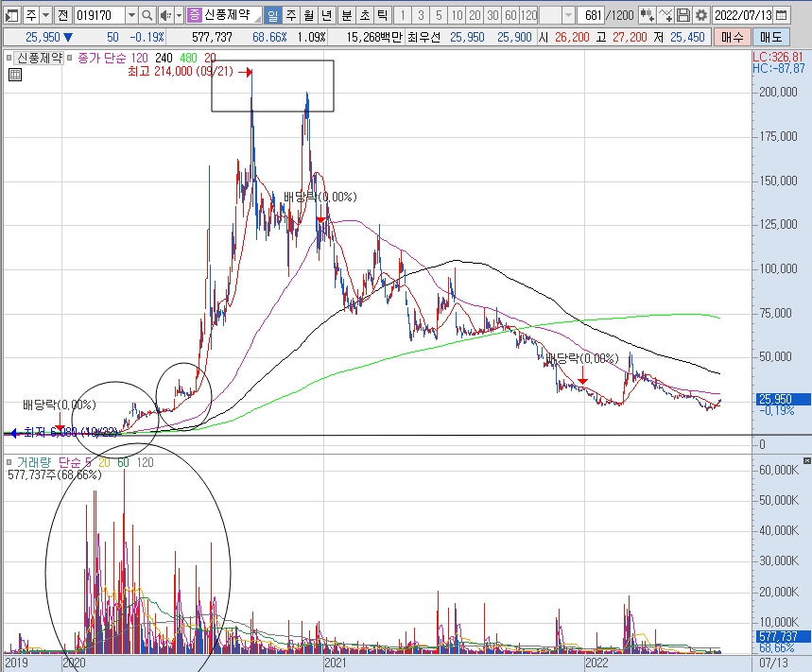Viewport: 812px width, 672px height.
Task: Open the dropdown arrow beside speaker icon
Action: point(180,15)
